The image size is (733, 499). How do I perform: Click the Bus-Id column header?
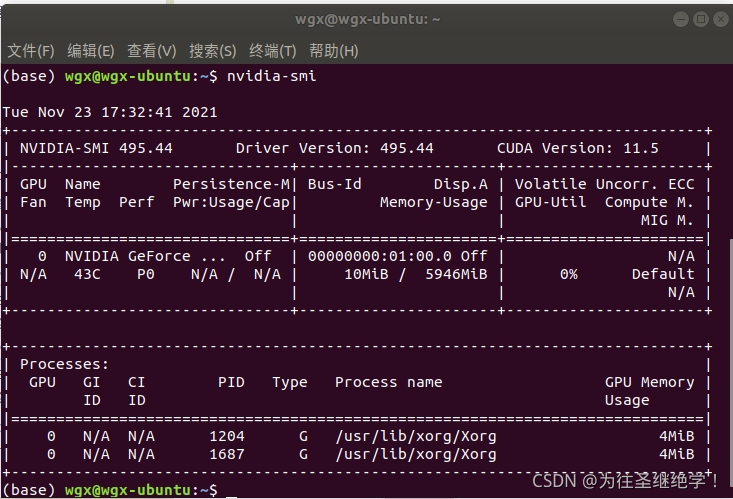point(335,184)
